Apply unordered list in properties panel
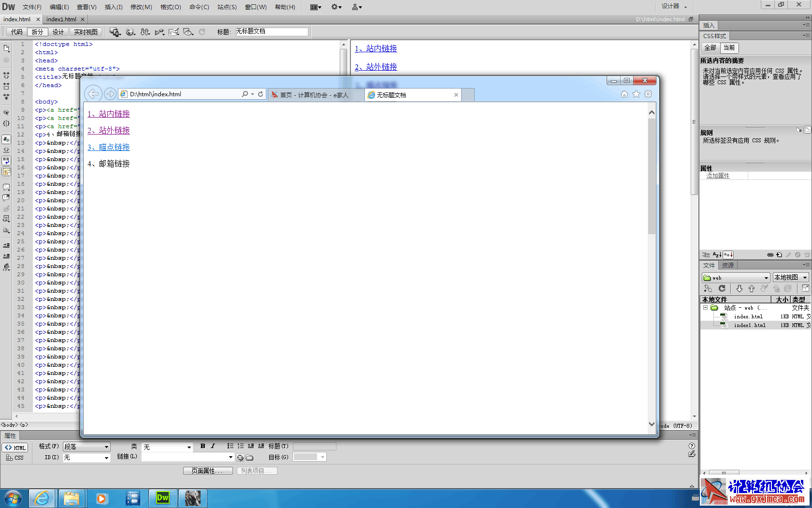The width and height of the screenshot is (812, 508). (231, 446)
